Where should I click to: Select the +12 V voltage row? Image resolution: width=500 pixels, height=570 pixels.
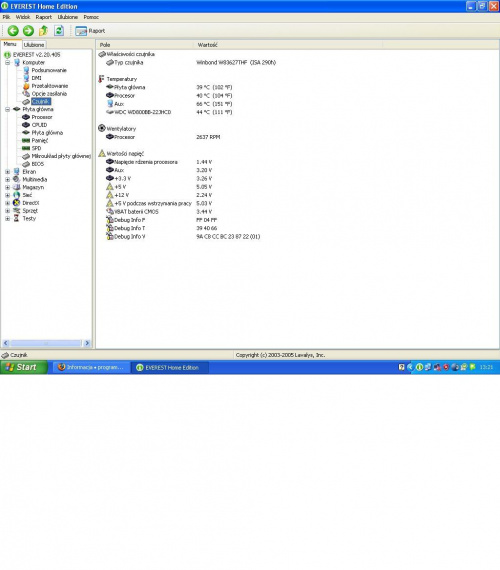click(159, 195)
